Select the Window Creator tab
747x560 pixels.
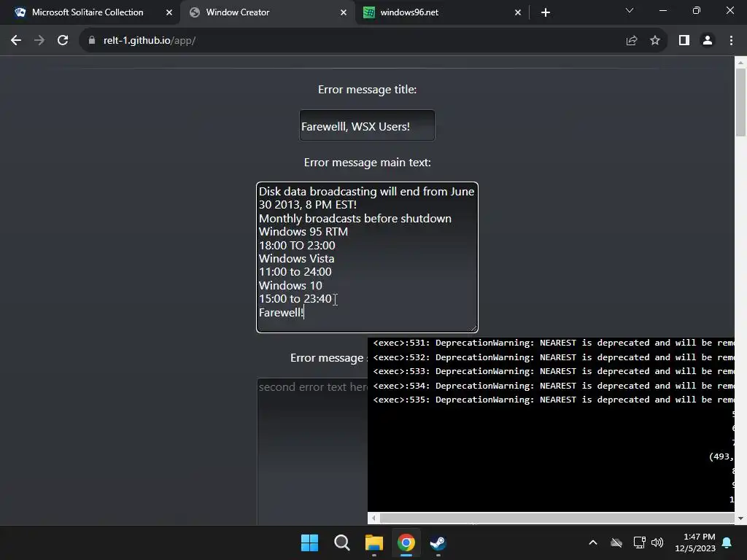point(267,12)
